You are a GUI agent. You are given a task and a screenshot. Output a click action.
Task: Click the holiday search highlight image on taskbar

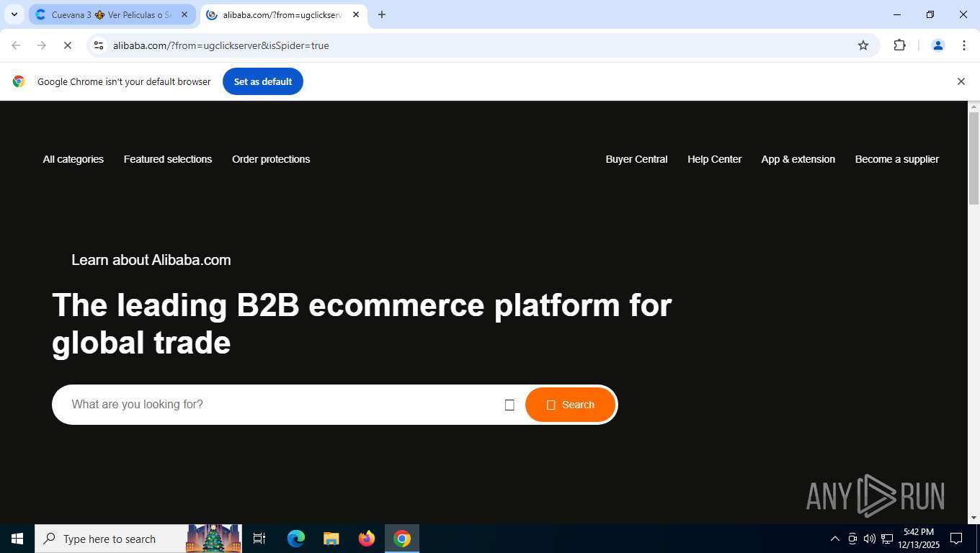[214, 539]
